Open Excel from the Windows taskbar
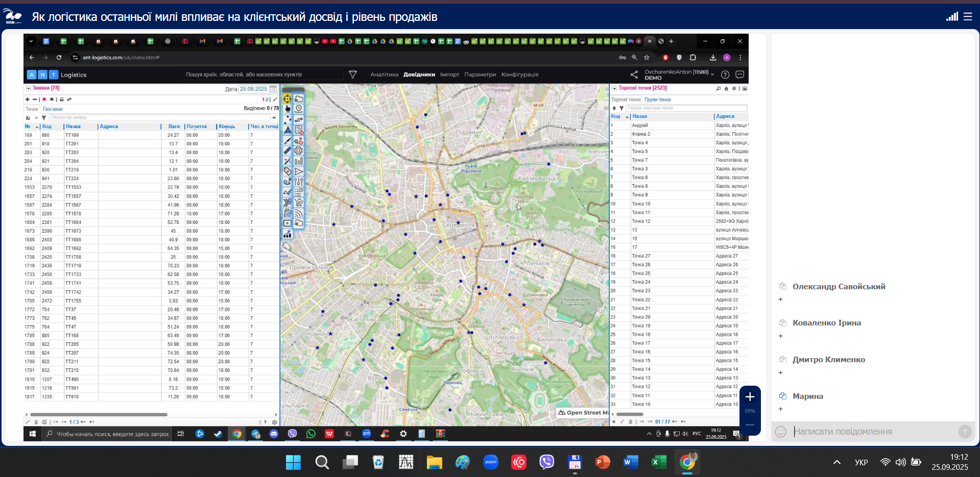The image size is (980, 477). (x=658, y=463)
